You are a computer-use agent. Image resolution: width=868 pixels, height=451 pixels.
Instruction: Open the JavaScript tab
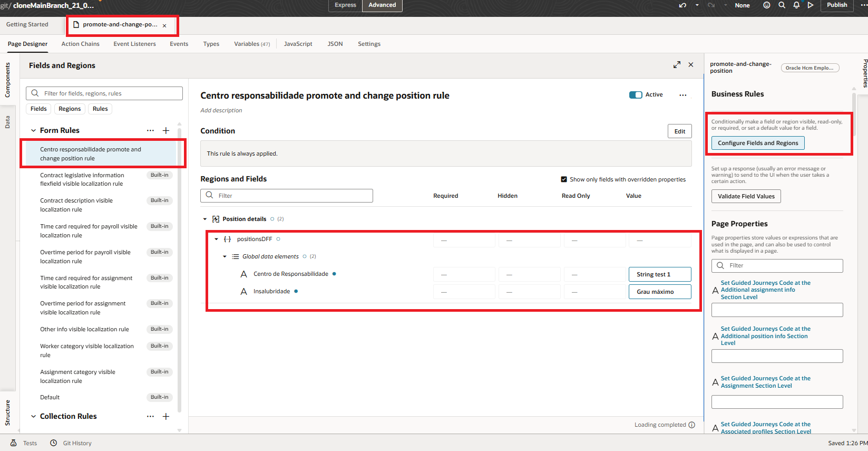coord(298,44)
